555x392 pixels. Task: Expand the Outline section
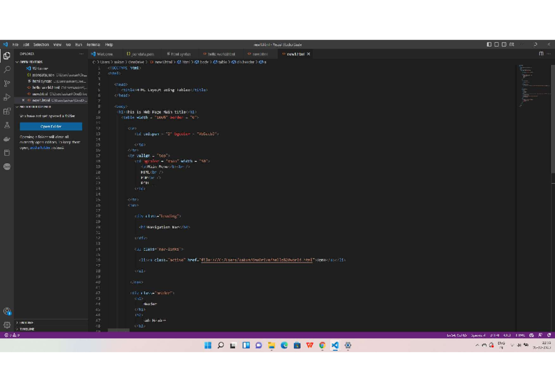click(x=26, y=323)
